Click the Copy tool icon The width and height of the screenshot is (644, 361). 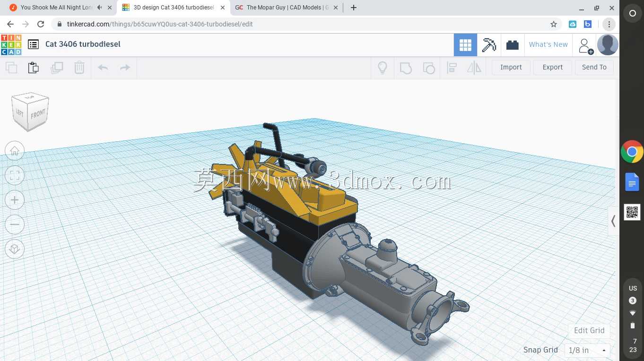tap(11, 68)
